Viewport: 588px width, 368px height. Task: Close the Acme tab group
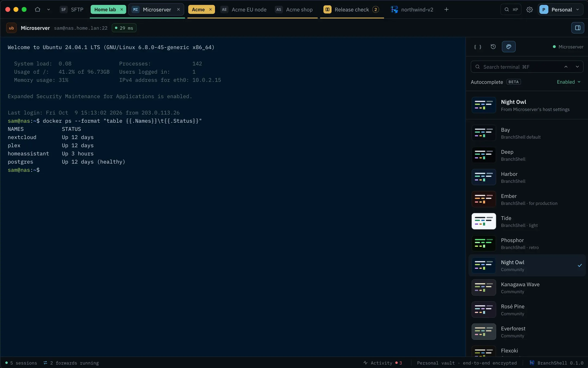click(210, 10)
